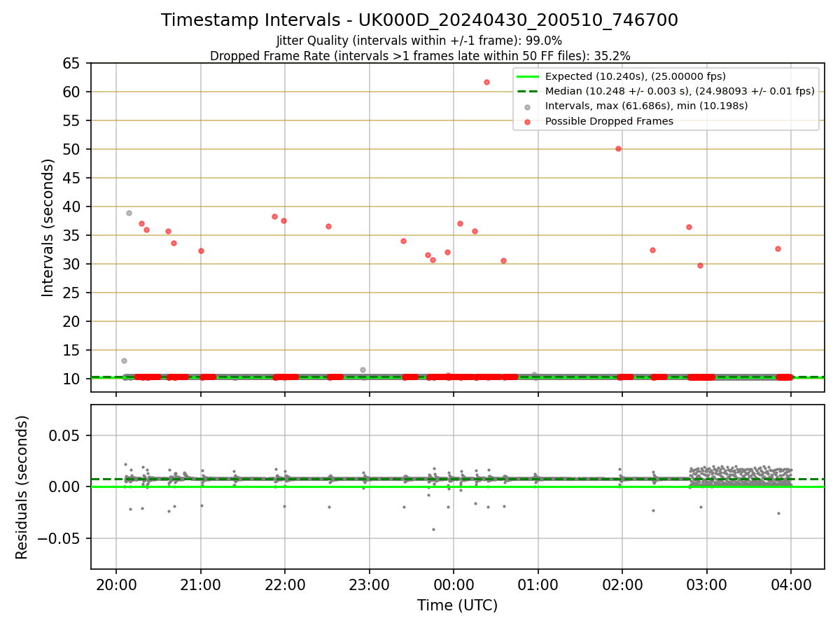Click the 02:00 x-axis tick label
This screenshot has width=840, height=630.
(622, 585)
